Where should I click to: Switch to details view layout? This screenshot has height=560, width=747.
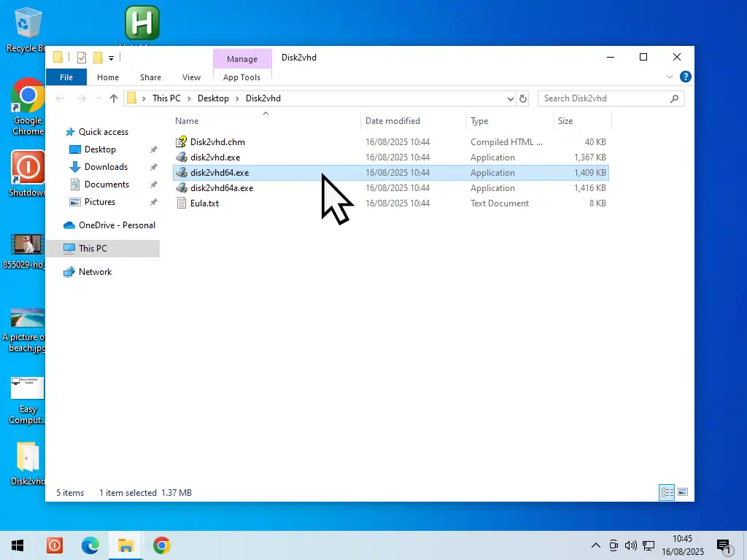pos(667,493)
